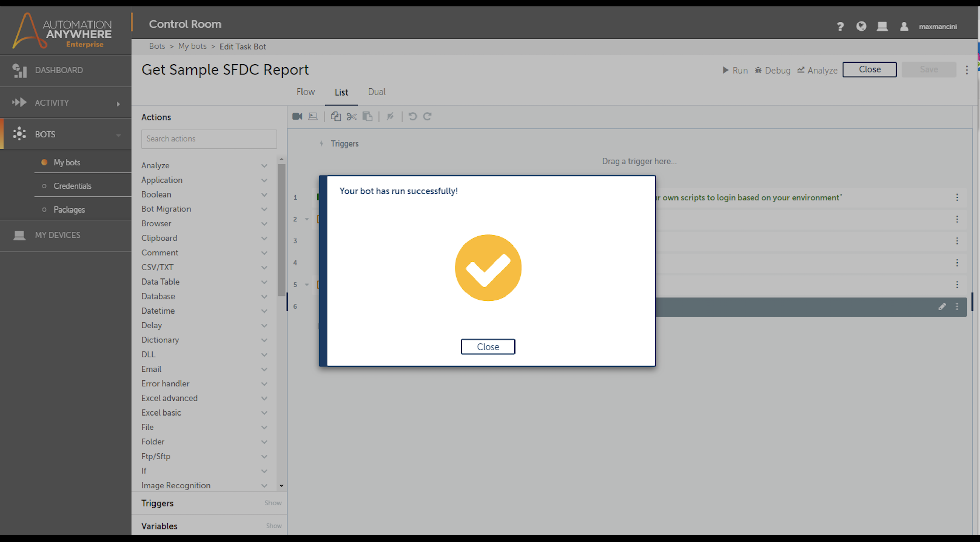Switch to the Dual view tab
This screenshot has width=980, height=542.
376,92
